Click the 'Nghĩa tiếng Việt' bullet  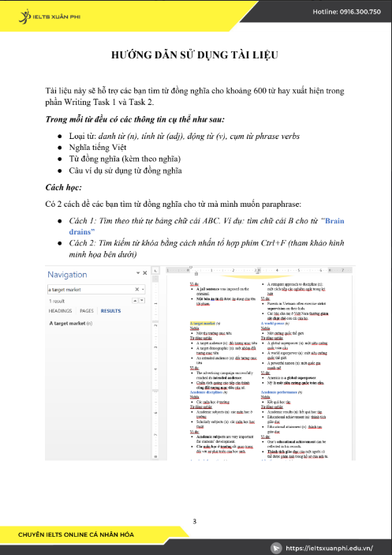tap(98, 148)
